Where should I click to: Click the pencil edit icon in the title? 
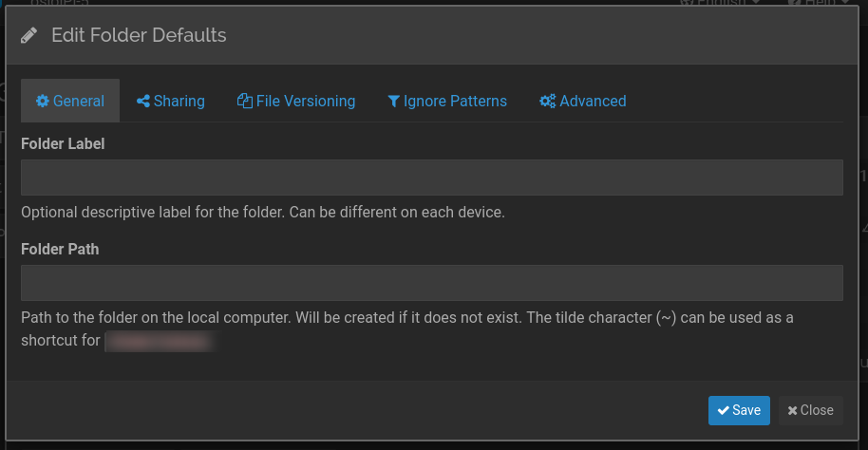[29, 36]
